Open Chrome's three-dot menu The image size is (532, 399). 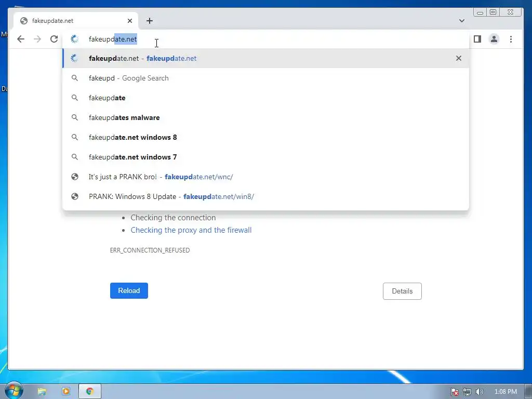511,39
